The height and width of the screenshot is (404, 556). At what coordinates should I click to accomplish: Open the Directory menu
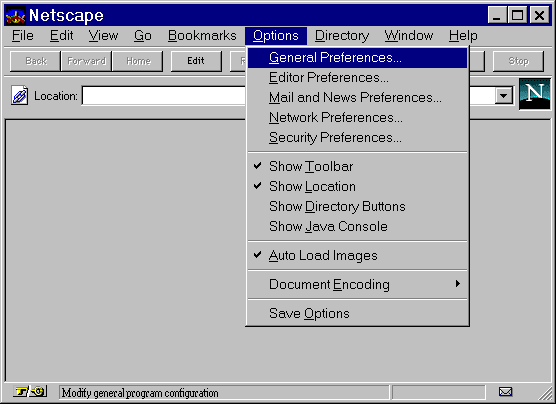click(342, 36)
